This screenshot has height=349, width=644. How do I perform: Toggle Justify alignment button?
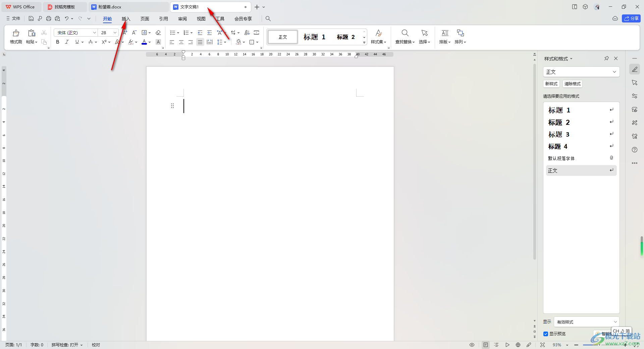click(x=200, y=42)
